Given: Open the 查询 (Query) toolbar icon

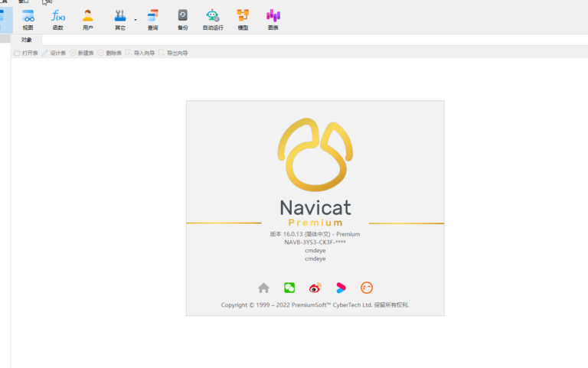Looking at the screenshot, I should (152, 20).
